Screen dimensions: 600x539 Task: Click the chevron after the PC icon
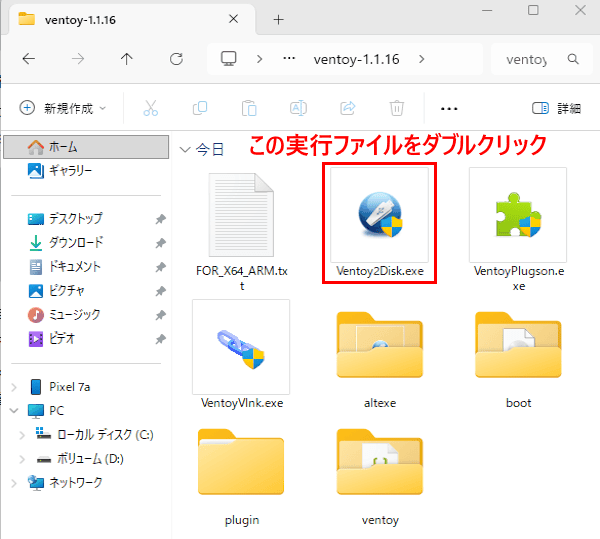pyautogui.click(x=259, y=59)
